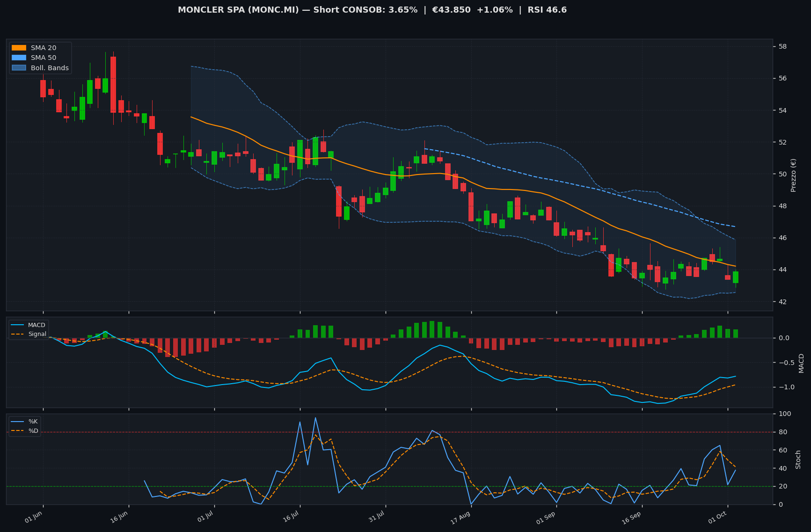811x532 pixels.
Task: Click the "Stoch" axis title
Action: (x=798, y=459)
